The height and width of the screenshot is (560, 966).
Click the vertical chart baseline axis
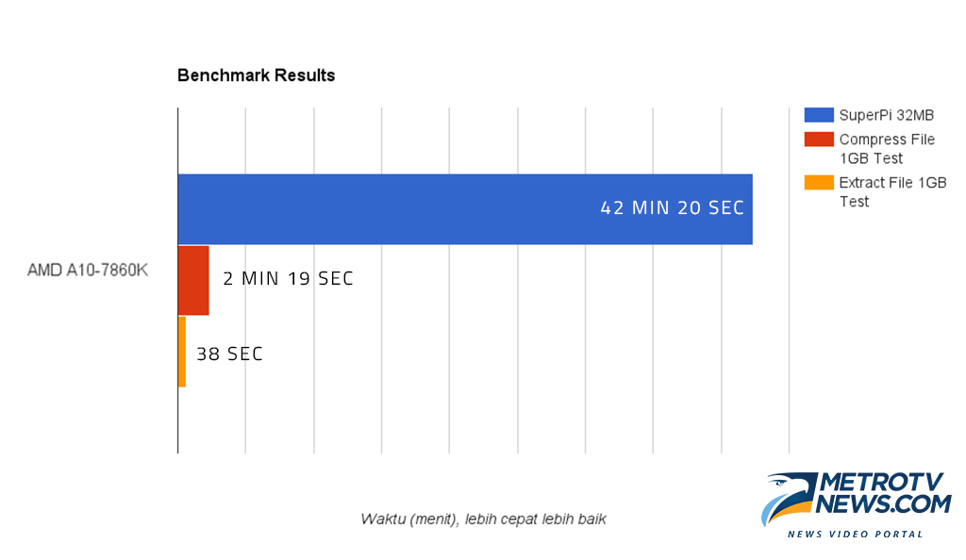coord(178,281)
